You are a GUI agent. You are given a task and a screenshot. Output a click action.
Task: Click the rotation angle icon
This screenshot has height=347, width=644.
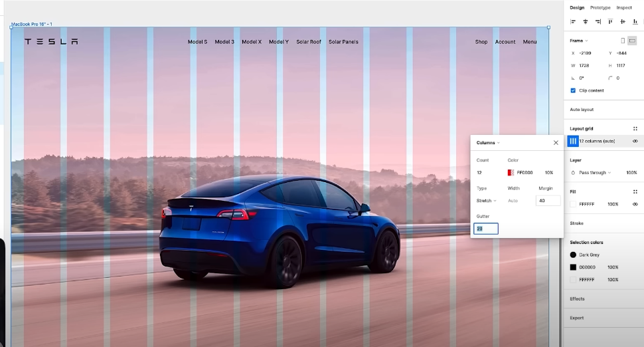573,78
